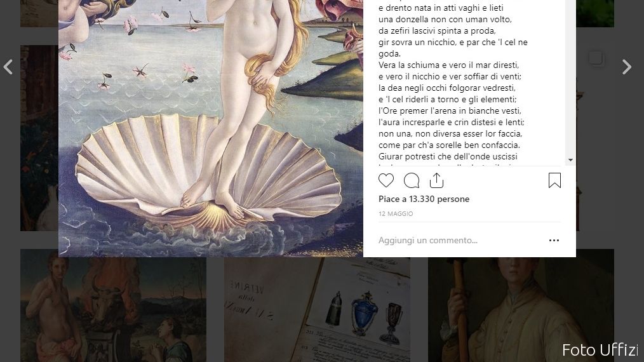Click caption line 'Giurar potresti che dell'onde uscissi'

[448, 157]
